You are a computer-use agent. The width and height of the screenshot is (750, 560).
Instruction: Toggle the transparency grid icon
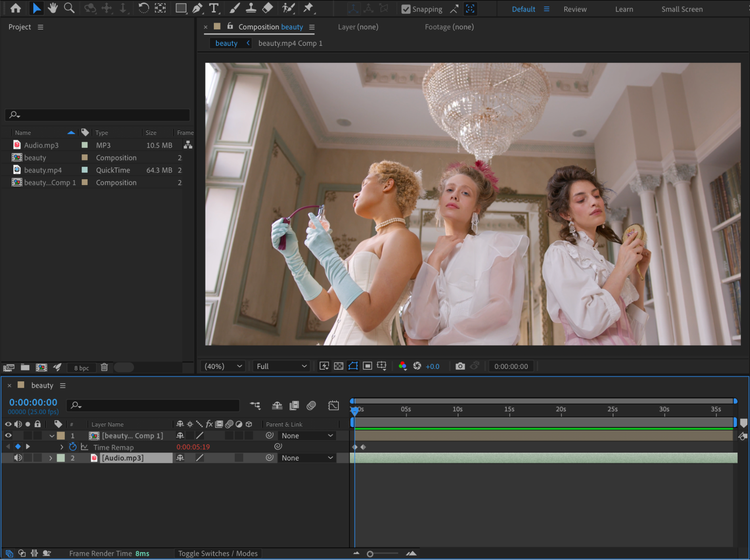point(338,366)
